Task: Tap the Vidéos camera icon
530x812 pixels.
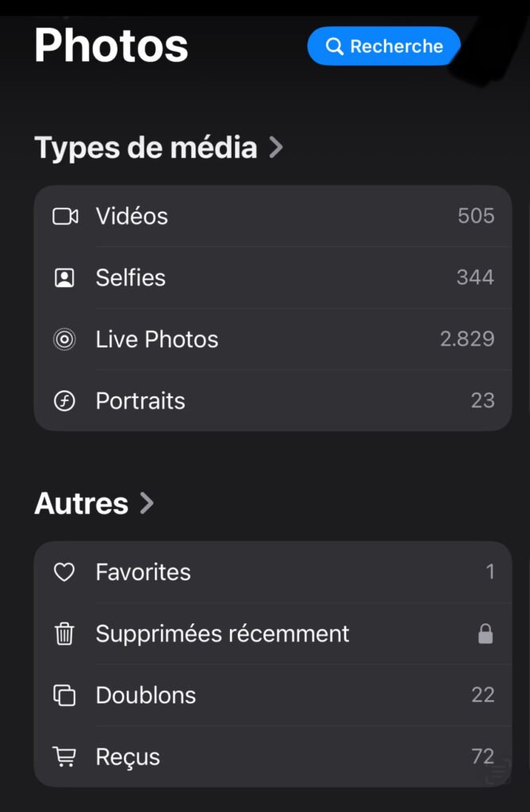Action: point(65,216)
